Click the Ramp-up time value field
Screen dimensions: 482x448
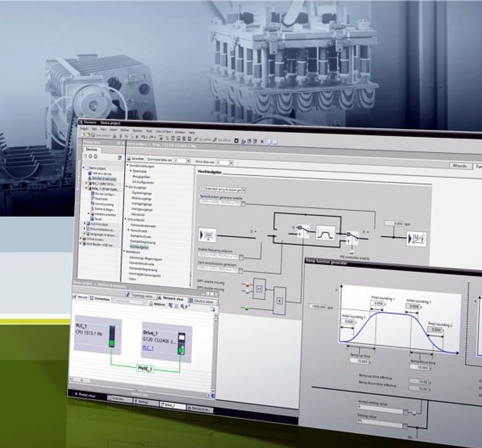point(358,361)
